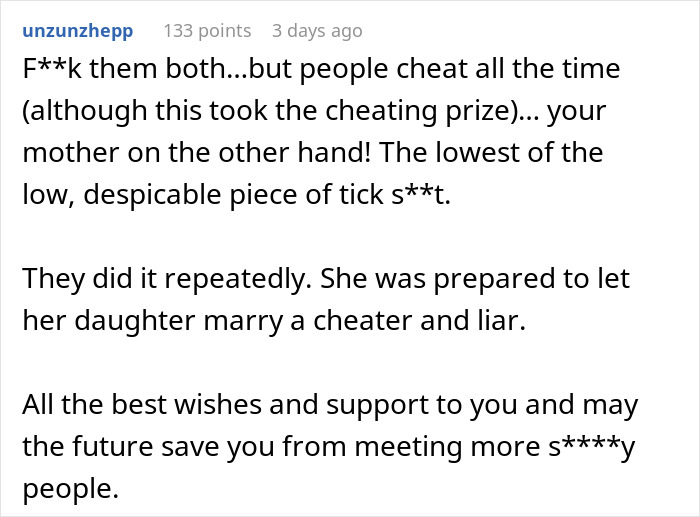Click the first line starting 'F**k them both'
This screenshot has height=517, width=700.
coord(321,69)
